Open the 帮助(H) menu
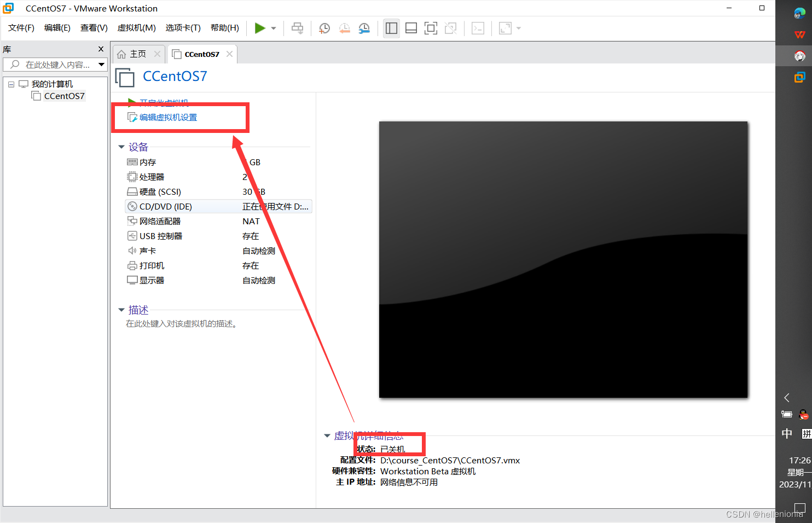This screenshot has height=523, width=812. point(225,28)
